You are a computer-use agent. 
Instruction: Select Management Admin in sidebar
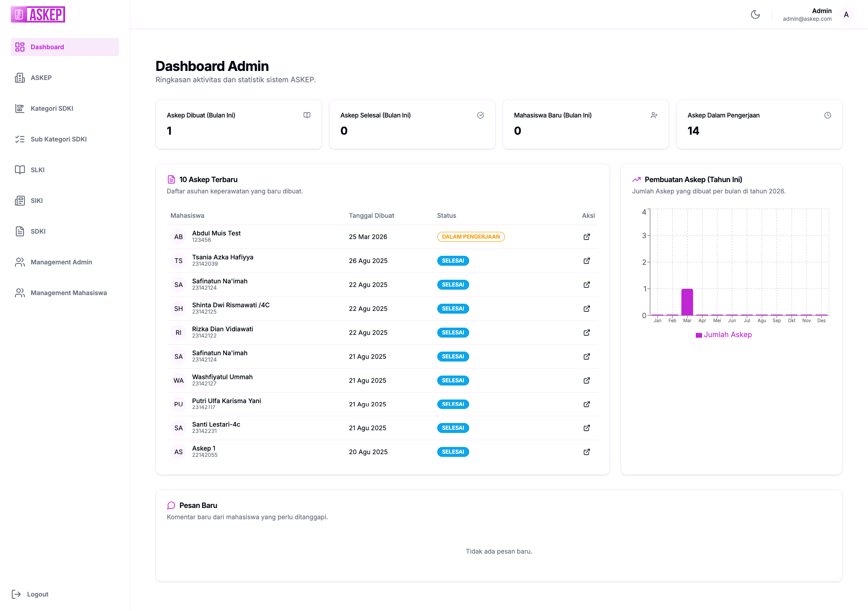(x=61, y=262)
